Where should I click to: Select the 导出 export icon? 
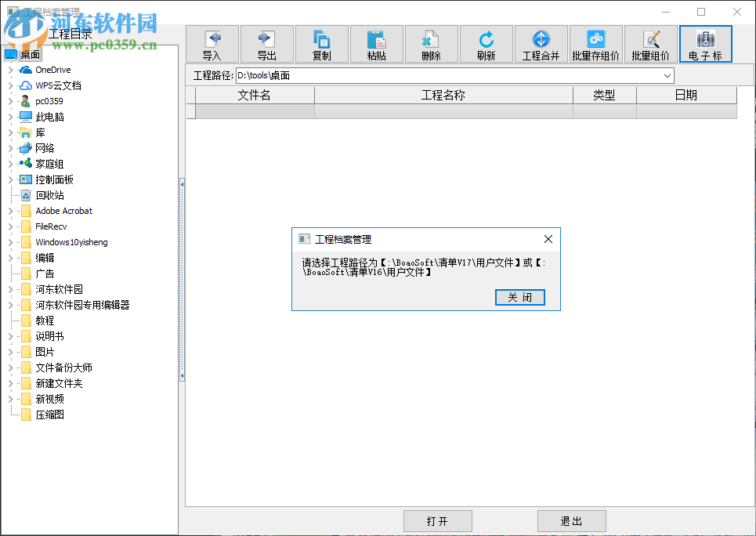click(x=266, y=44)
